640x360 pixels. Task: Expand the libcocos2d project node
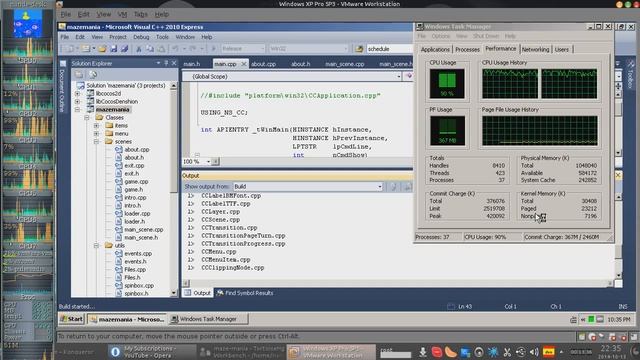tap(77, 93)
